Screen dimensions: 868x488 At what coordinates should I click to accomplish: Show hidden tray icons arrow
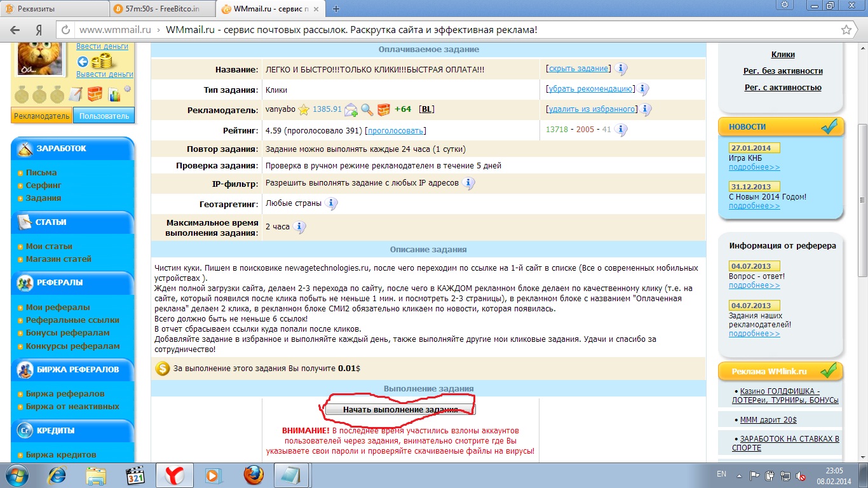coord(739,475)
